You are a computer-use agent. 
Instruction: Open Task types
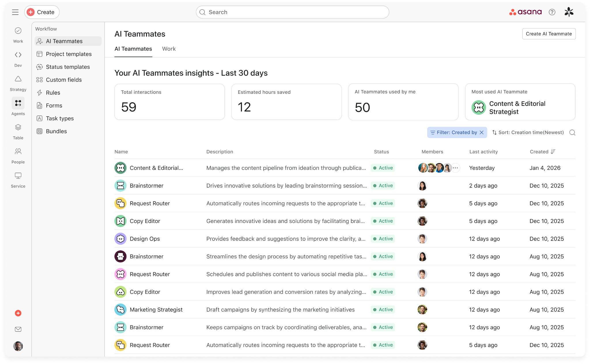pos(68,118)
